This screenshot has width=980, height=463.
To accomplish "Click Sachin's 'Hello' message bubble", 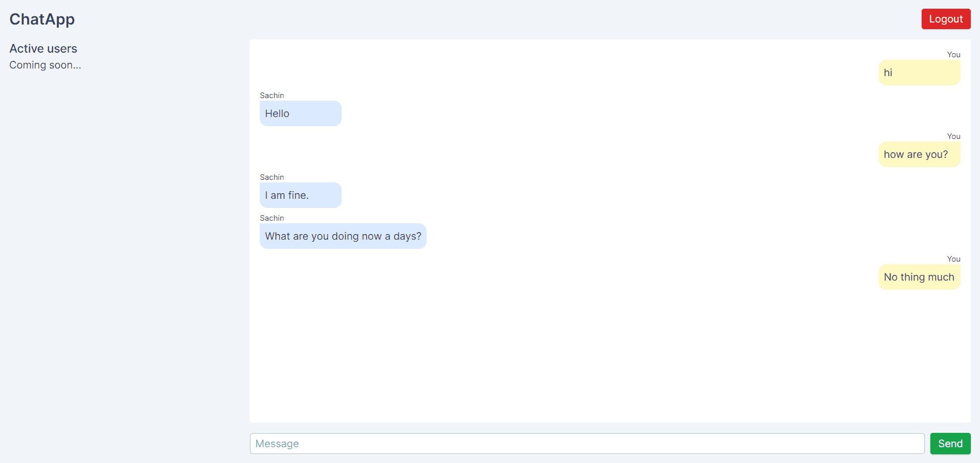I will coord(301,113).
